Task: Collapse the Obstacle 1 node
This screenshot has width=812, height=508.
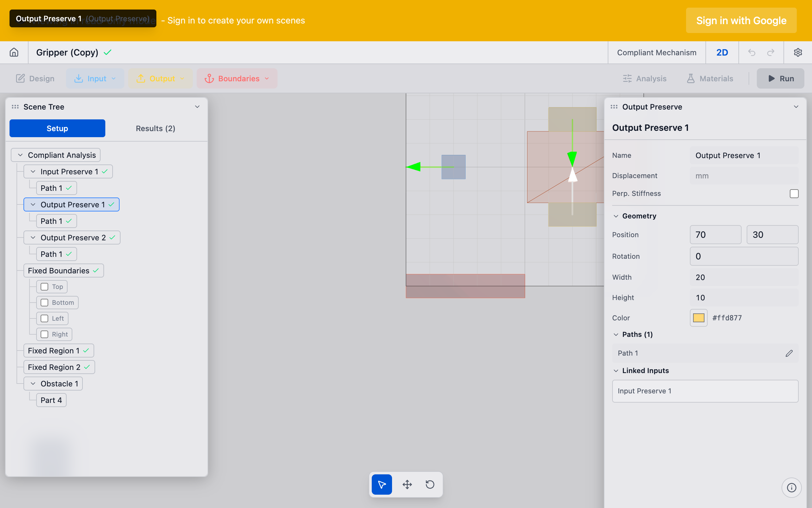Action: tap(33, 384)
